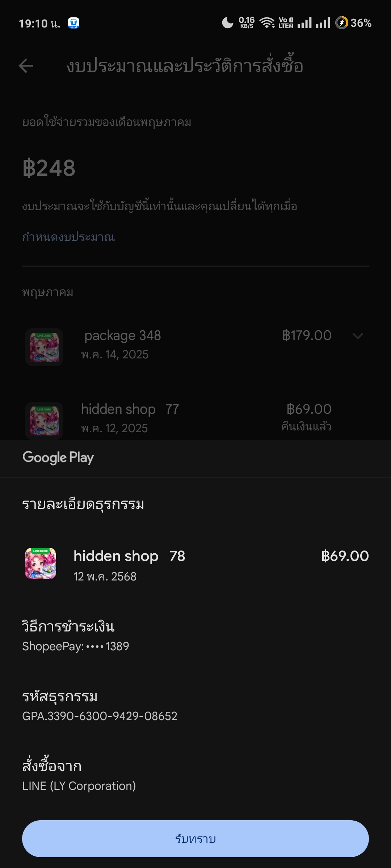
Task: Select the transaction ID GPA.3390-6300-9429-08652
Action: point(100,716)
